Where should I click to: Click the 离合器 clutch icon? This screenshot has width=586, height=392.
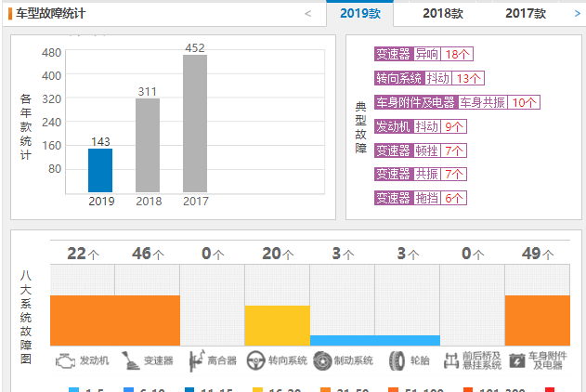tap(197, 360)
